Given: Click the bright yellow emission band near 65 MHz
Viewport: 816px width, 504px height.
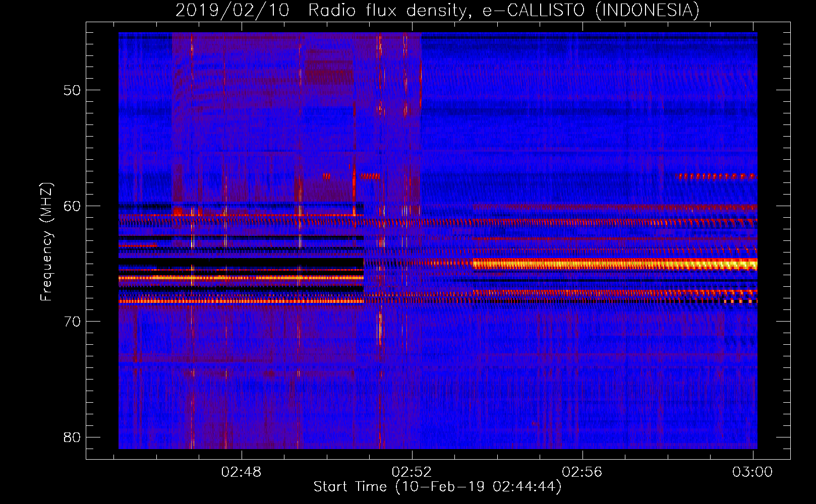Looking at the screenshot, I should [615, 264].
